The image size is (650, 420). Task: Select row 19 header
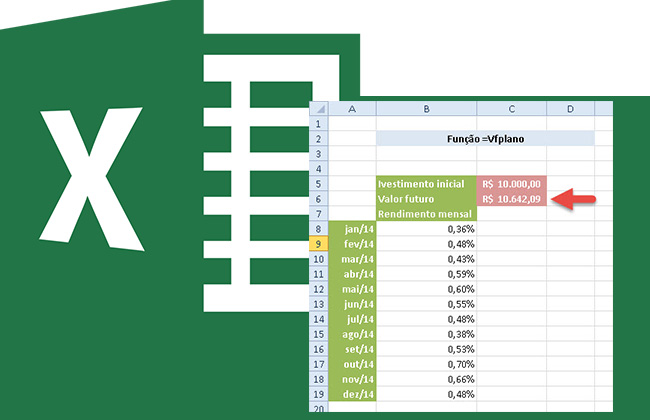pyautogui.click(x=319, y=393)
